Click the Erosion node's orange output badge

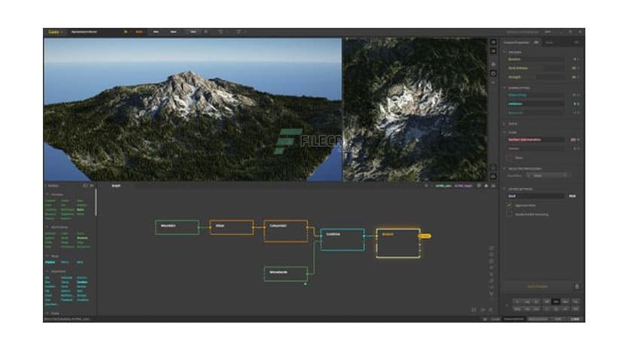click(425, 235)
